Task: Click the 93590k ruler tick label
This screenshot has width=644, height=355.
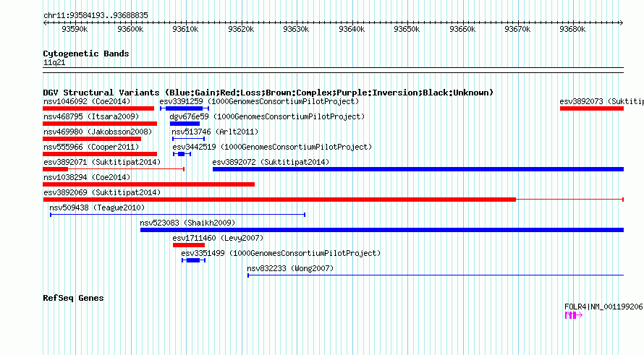Action: point(75,29)
